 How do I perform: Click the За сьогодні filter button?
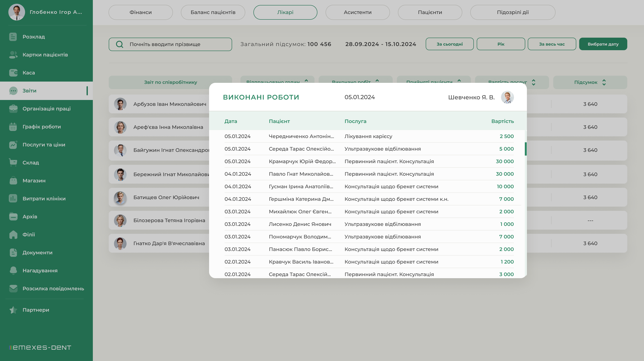(450, 44)
